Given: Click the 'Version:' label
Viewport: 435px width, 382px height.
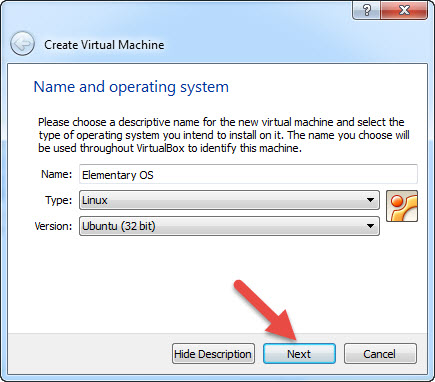Looking at the screenshot, I should point(53,226).
